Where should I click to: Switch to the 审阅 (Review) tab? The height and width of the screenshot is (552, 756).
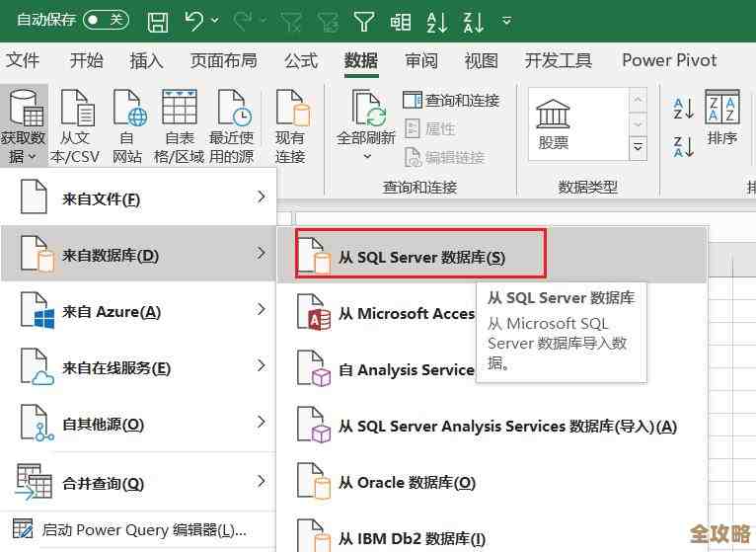pyautogui.click(x=421, y=61)
